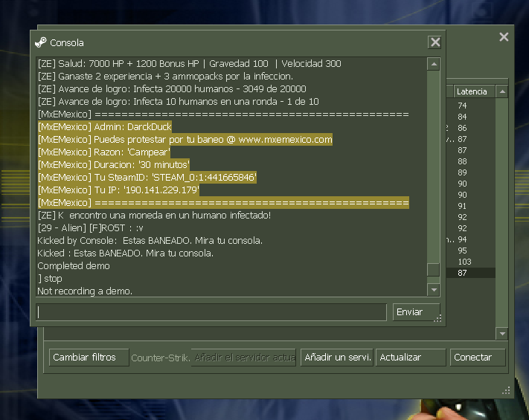The image size is (529, 420).
Task: Click the Conectar button
Action: pyautogui.click(x=478, y=358)
